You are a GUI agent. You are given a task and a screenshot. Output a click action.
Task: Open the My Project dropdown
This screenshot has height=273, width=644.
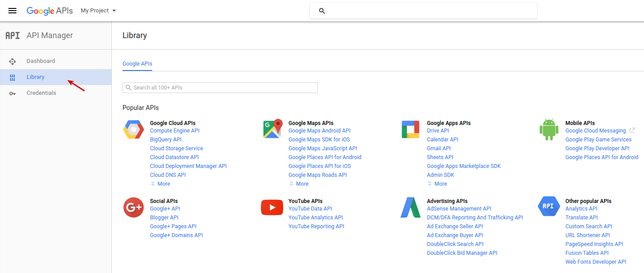pos(98,11)
